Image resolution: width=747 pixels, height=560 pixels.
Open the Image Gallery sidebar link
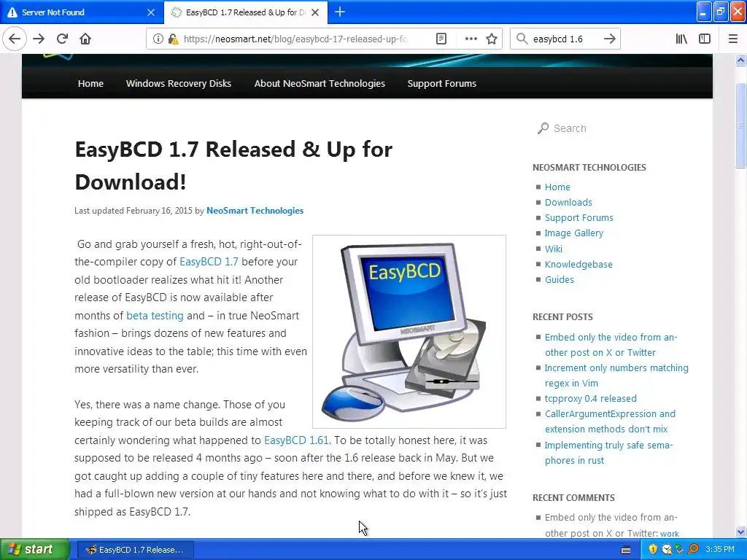[x=573, y=233]
